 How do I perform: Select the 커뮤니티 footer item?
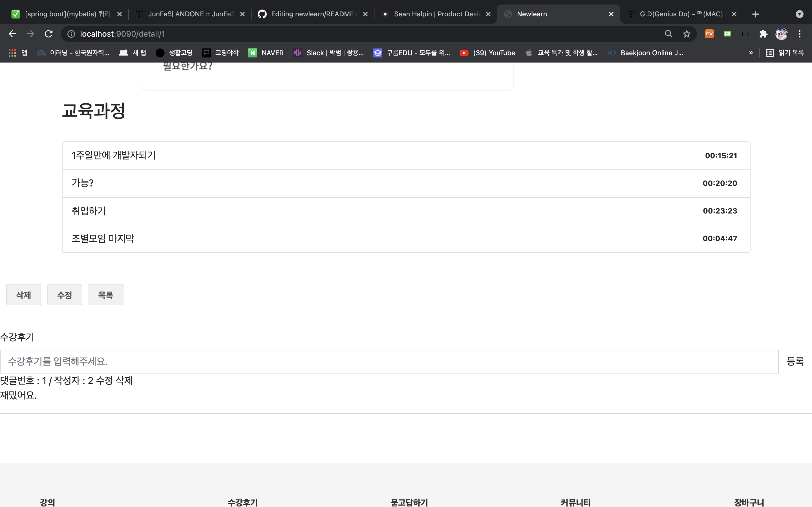click(575, 502)
